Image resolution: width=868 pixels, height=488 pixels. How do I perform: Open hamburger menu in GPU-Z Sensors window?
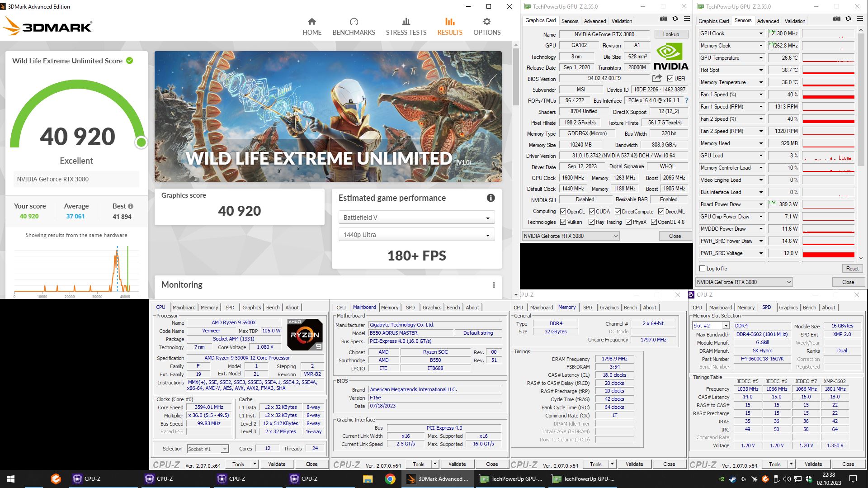pos(860,19)
